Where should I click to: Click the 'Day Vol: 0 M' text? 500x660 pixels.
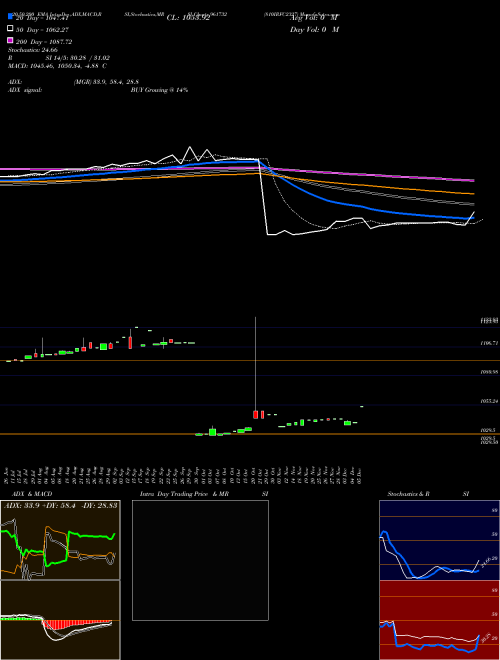tap(314, 29)
